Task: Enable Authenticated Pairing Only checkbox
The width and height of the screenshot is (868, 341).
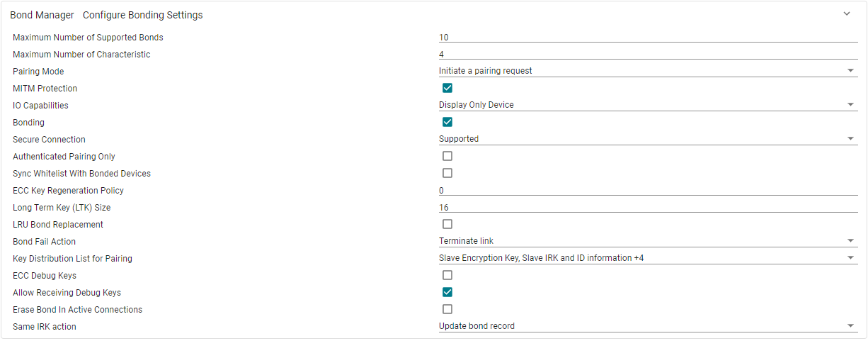Action: click(x=447, y=157)
